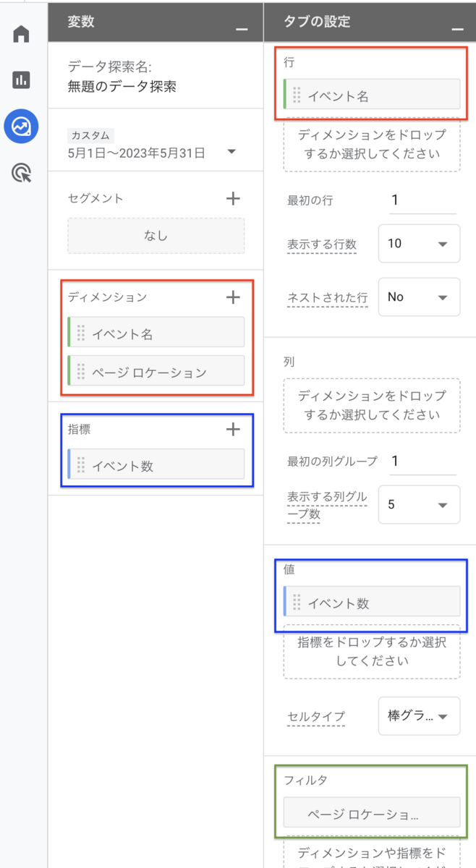Open the Home page from the navigation rail
Viewport: 476px width, 868px height.
20,33
